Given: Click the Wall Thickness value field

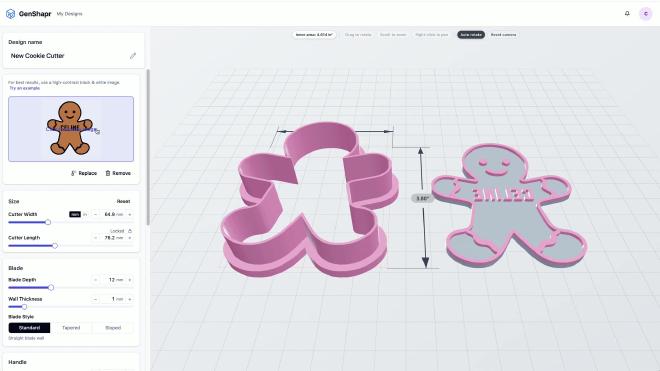Looking at the screenshot, I should pyautogui.click(x=113, y=299).
